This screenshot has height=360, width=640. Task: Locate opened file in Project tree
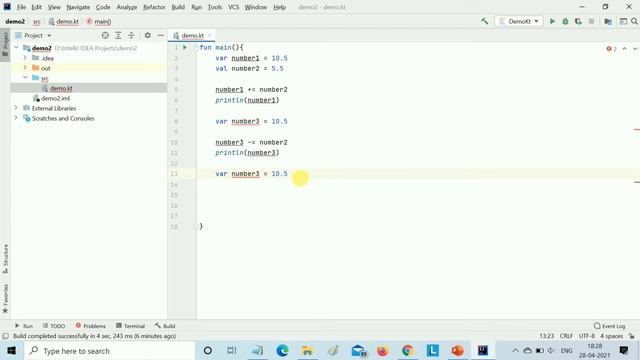pyautogui.click(x=105, y=36)
